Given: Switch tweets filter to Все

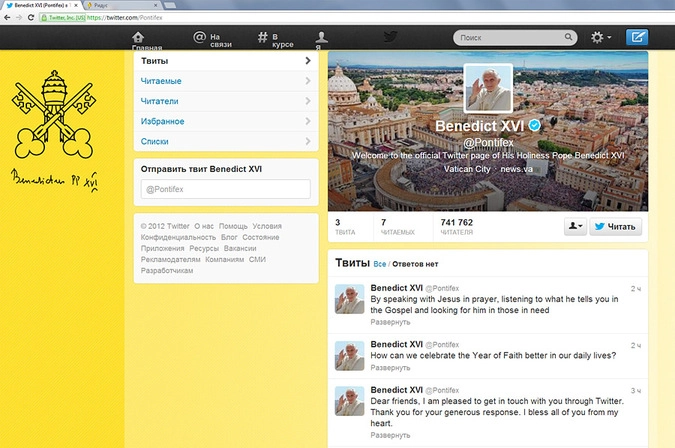Looking at the screenshot, I should point(379,264).
